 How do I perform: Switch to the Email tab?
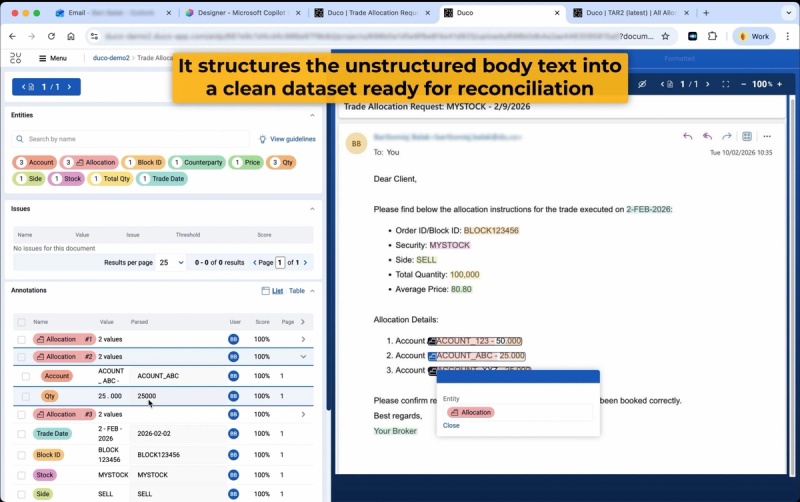[112, 13]
